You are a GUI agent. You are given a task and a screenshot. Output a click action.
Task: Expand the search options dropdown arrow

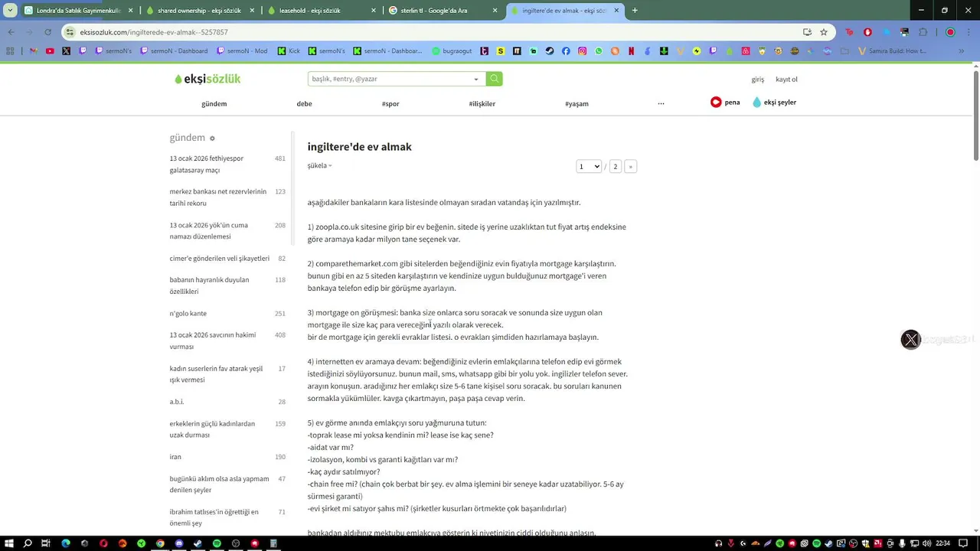(476, 79)
